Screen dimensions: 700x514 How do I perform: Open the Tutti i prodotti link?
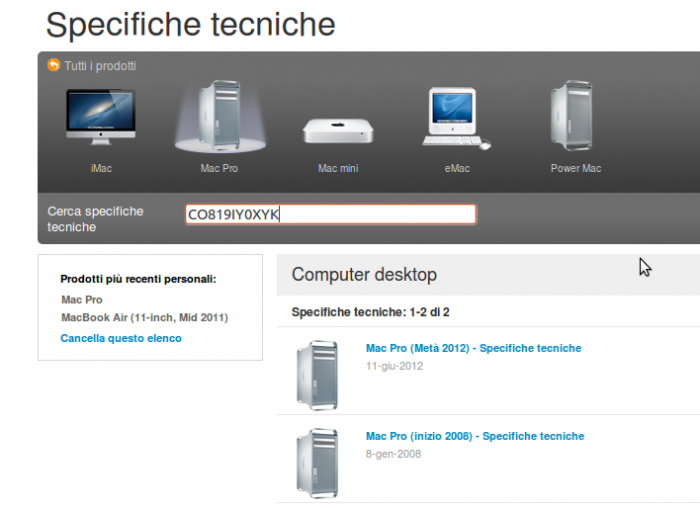click(x=100, y=66)
